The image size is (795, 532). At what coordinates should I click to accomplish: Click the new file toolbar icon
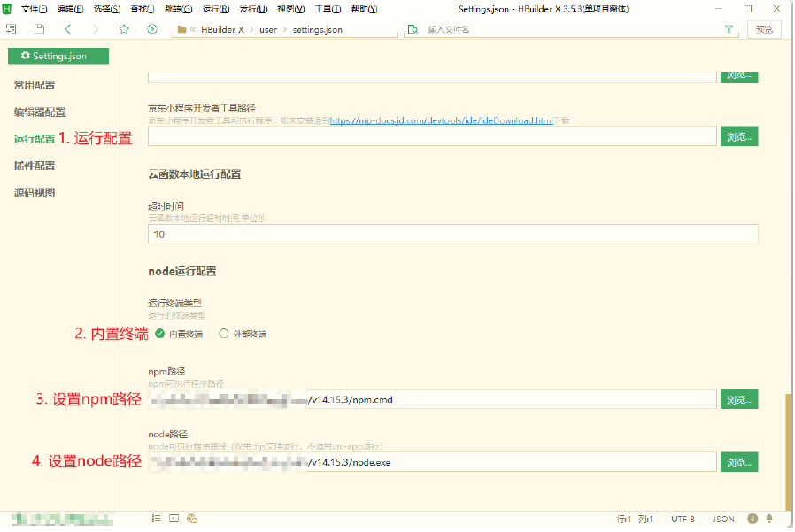(11, 29)
